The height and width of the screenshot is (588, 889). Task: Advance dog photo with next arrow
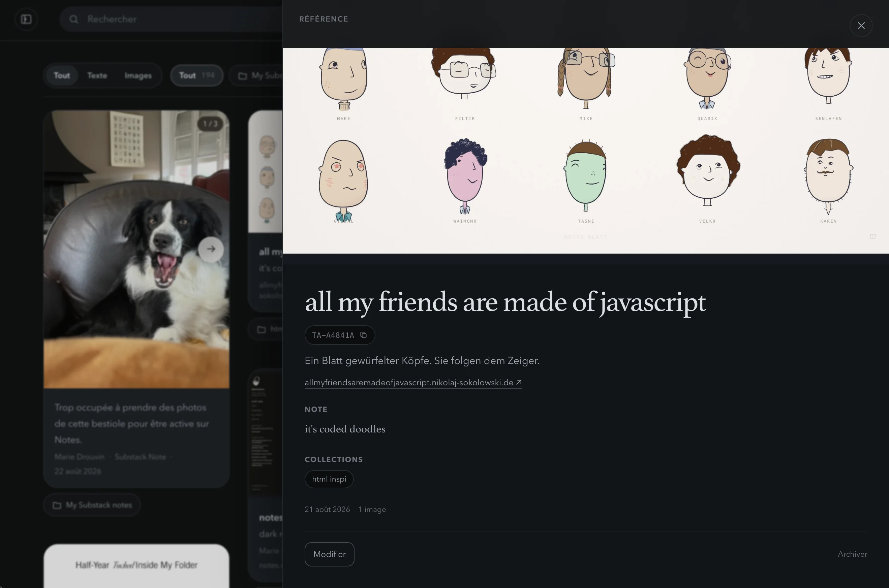click(x=211, y=249)
